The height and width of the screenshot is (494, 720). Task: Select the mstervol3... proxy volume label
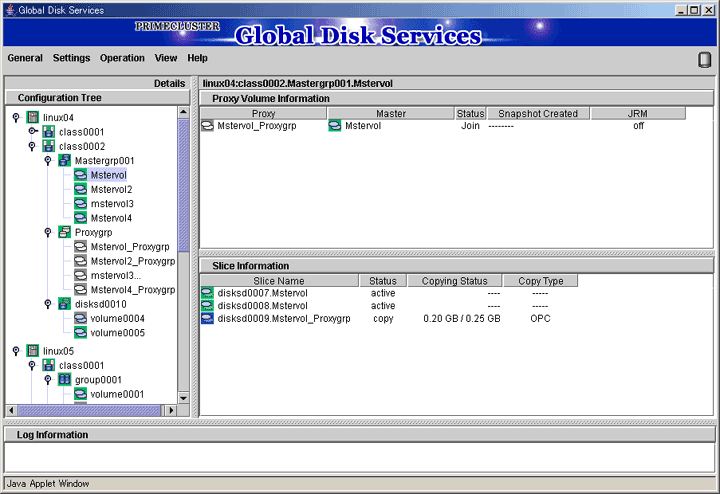click(x=116, y=275)
